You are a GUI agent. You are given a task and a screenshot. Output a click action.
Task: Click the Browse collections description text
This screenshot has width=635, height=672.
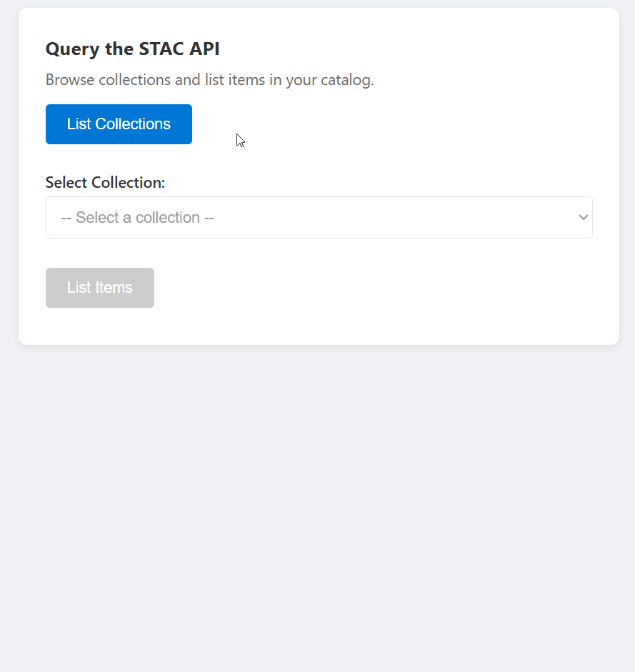coord(210,80)
